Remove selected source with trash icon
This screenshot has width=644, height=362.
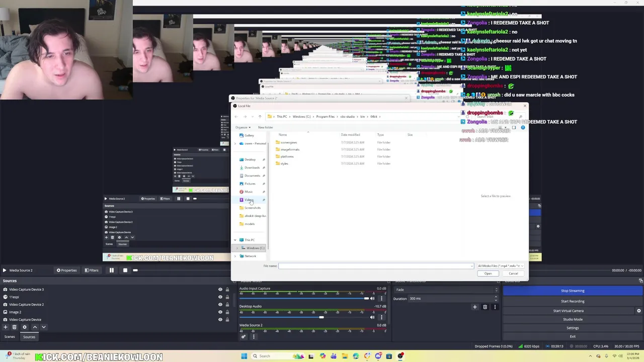14,327
